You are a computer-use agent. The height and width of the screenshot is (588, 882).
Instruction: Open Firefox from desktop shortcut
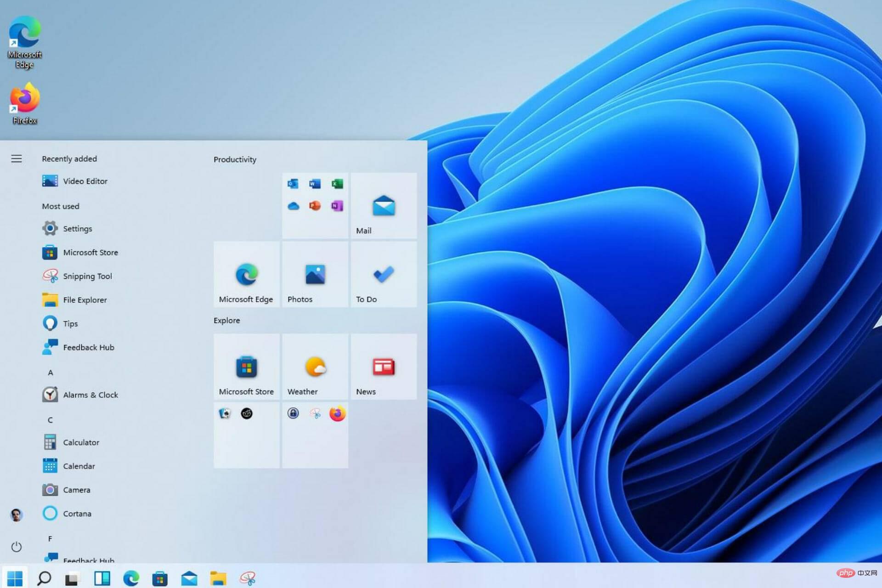click(24, 102)
